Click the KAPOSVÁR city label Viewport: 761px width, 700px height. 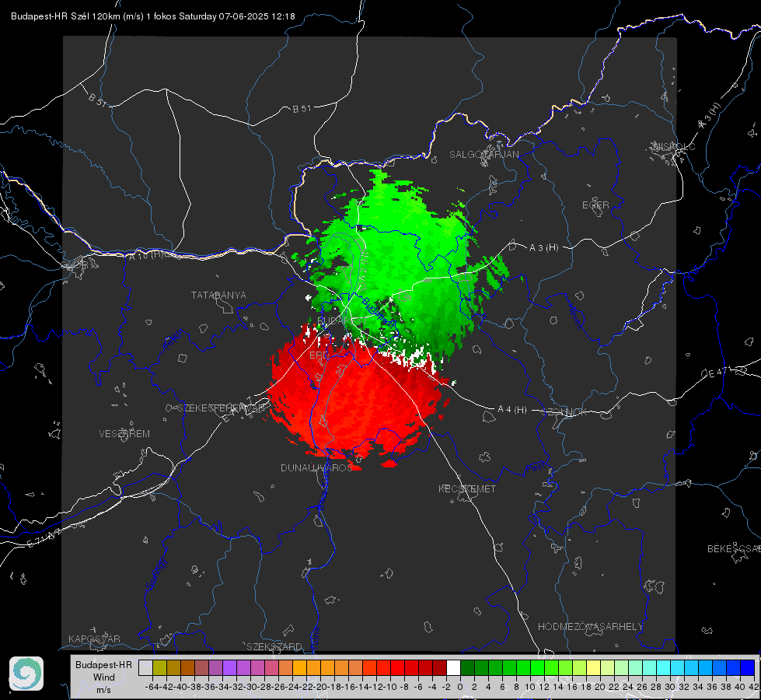click(94, 639)
